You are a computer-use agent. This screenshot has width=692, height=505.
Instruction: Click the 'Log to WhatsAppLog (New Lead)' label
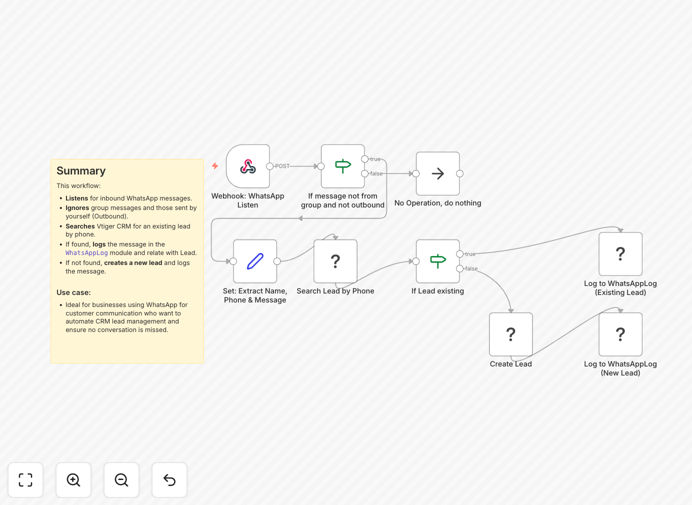click(621, 368)
